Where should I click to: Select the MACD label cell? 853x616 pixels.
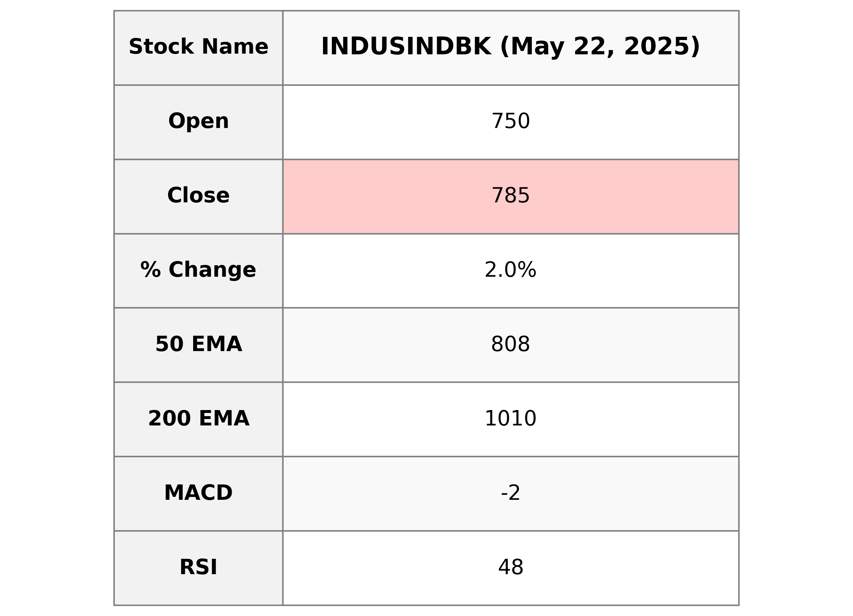pyautogui.click(x=198, y=493)
